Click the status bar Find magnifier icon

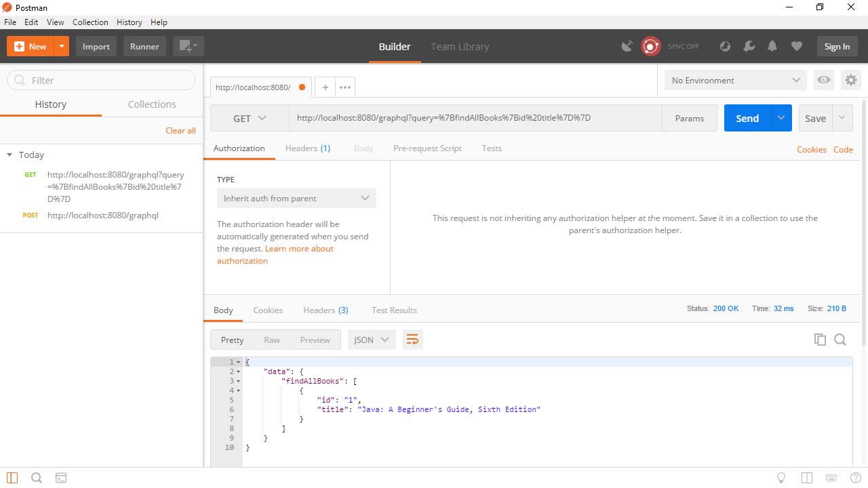pos(37,478)
